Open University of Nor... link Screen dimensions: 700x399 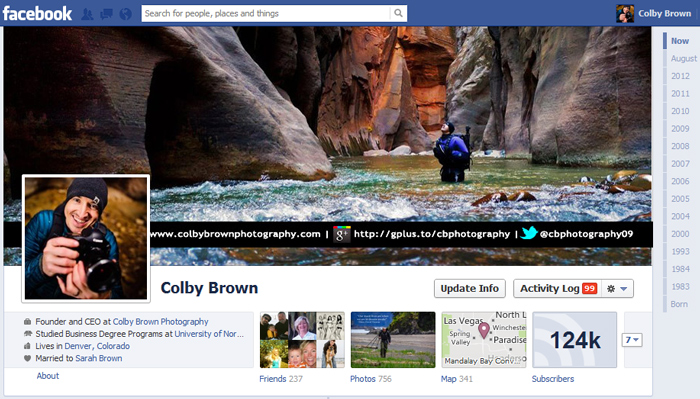[209, 334]
